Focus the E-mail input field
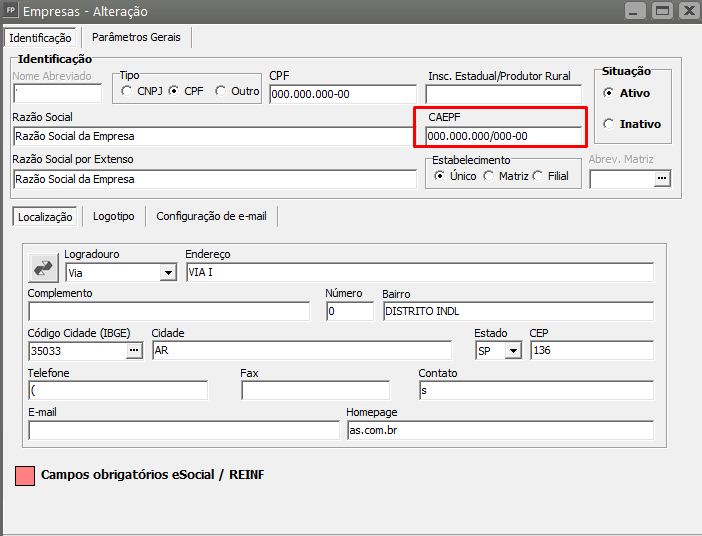Viewport: 702px width, 536px height. (184, 430)
